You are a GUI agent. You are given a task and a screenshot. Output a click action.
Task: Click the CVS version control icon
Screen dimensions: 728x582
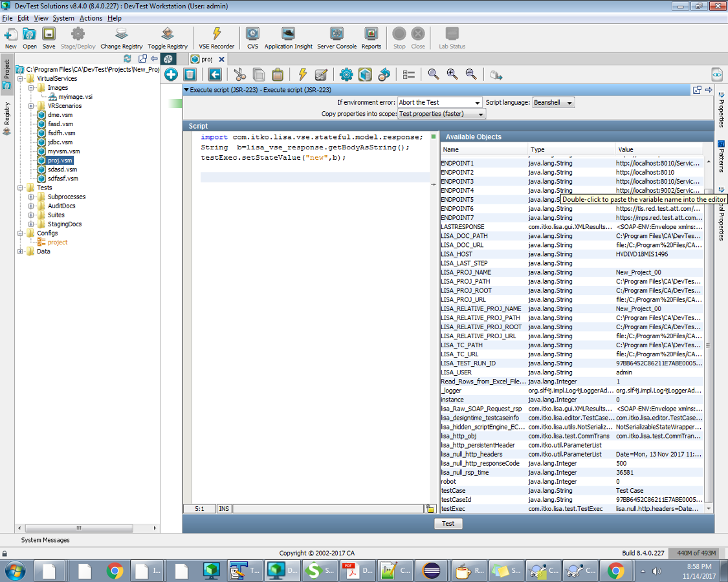click(x=252, y=36)
